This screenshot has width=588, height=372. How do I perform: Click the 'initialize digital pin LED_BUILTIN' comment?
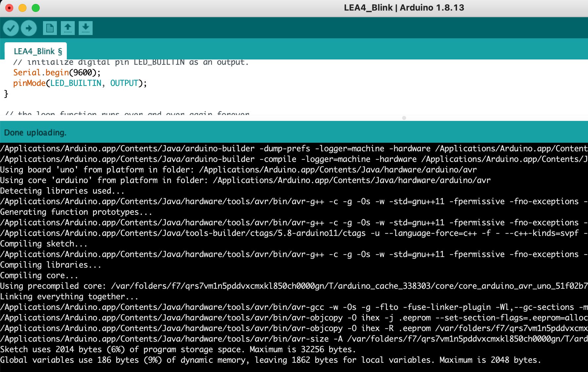click(131, 62)
